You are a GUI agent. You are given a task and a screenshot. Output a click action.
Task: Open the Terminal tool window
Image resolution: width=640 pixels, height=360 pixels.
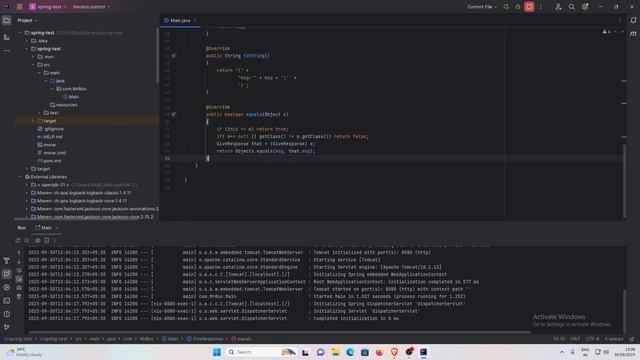click(x=7, y=301)
